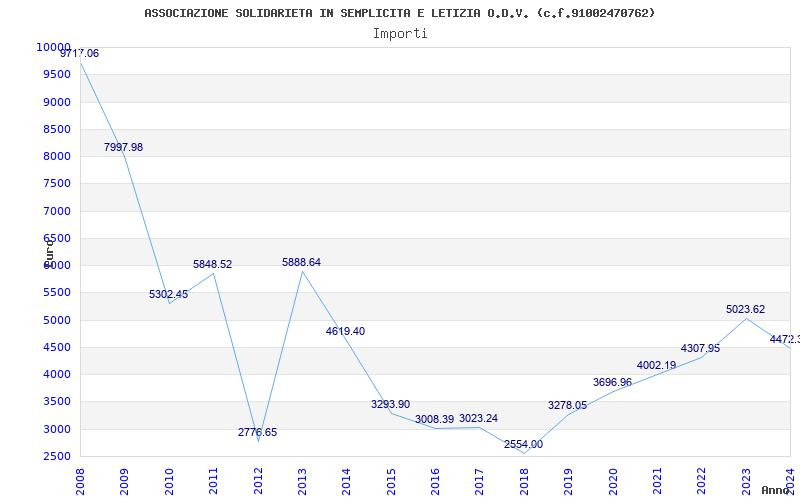Select the 5848.52 data label
The image size is (800, 500).
tap(212, 264)
